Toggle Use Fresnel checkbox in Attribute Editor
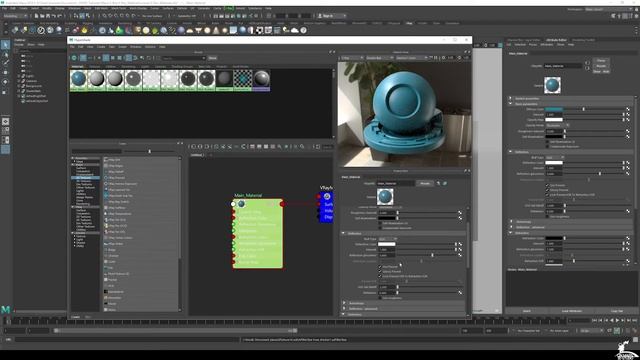Image resolution: width=640 pixels, height=360 pixels. (547, 185)
